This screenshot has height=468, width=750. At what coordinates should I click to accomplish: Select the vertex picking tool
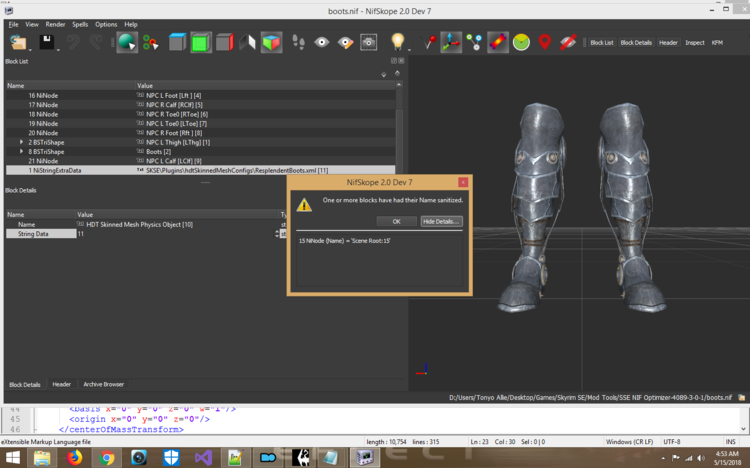[151, 43]
